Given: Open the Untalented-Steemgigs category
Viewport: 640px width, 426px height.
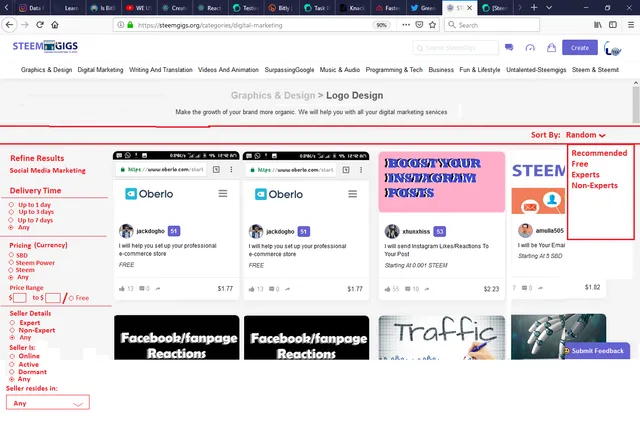Looking at the screenshot, I should [x=536, y=70].
